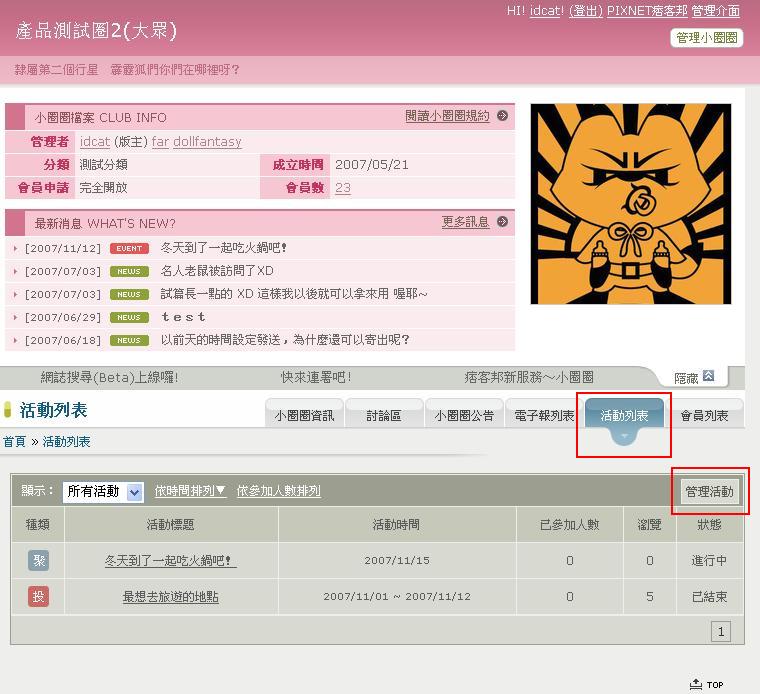Open the 閱讀小圈圈規約 link
Viewport: 760px width, 694px height.
click(447, 116)
